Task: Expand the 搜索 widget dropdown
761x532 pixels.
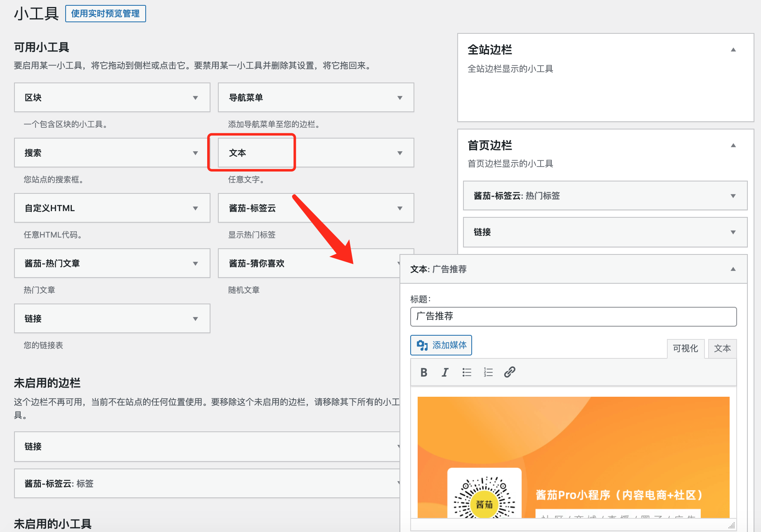Action: (196, 153)
